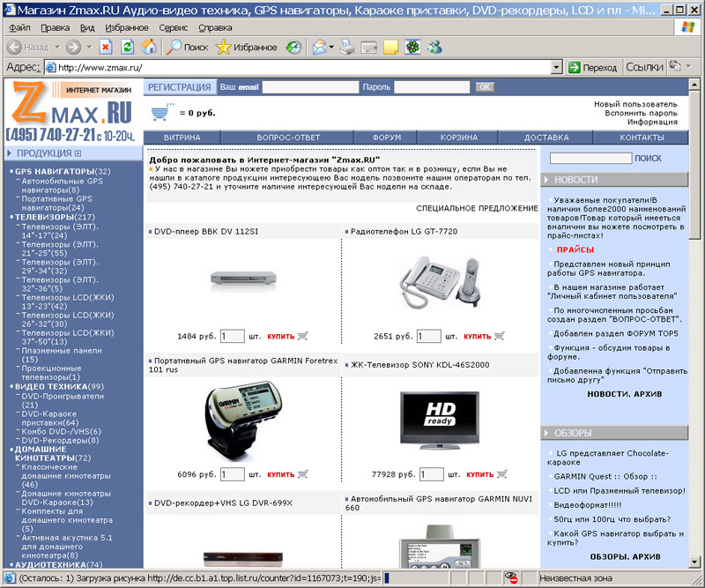Expand the НОВОСТИ section arrow
705x588 pixels.
546,180
